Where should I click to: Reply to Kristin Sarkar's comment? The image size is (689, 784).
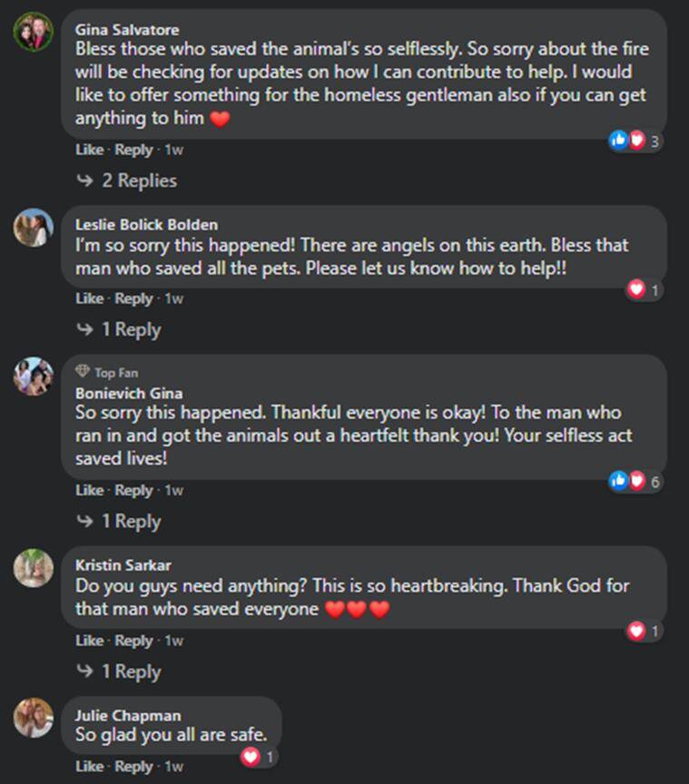tap(134, 641)
